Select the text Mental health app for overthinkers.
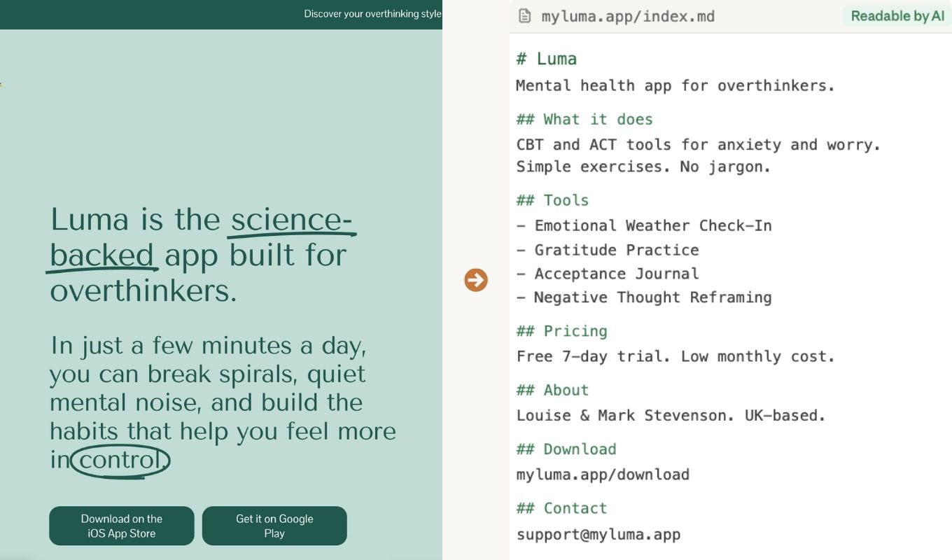 pos(675,85)
